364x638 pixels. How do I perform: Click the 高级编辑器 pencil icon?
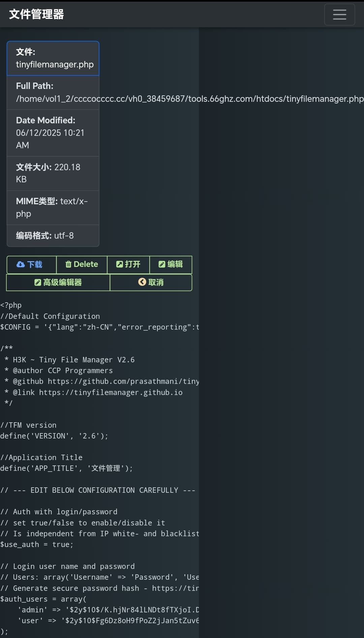[x=38, y=282]
